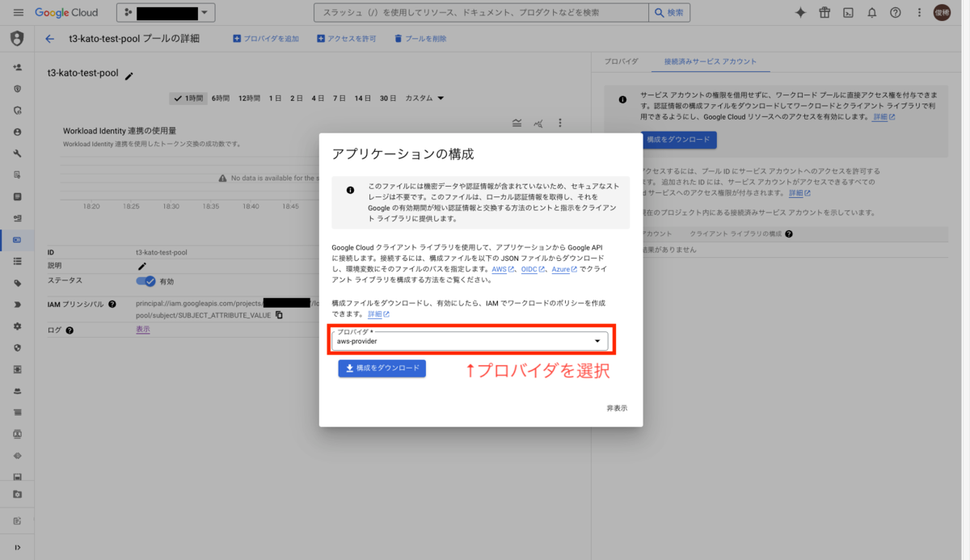Show help for ログ field
970x560 pixels.
point(70,330)
